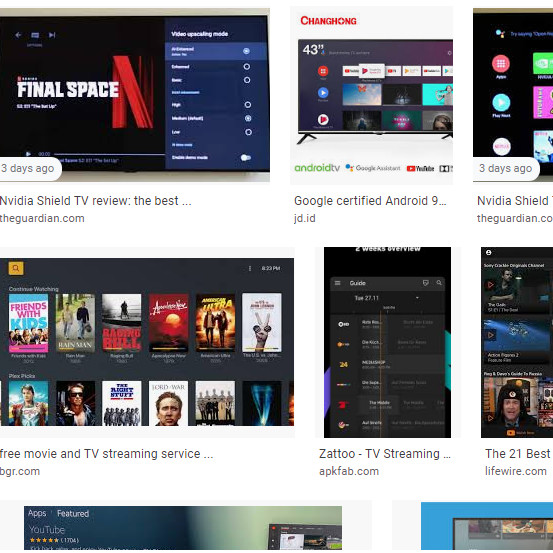Viewport: 553px width, 553px height.
Task: Click the "3 days ago" badge on Android TV home image
Action: click(x=506, y=169)
